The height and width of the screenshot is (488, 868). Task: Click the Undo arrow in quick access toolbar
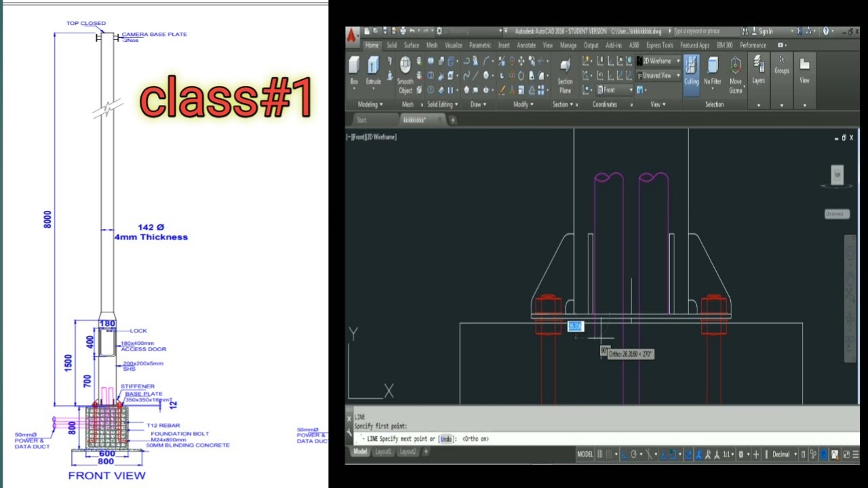point(412,31)
